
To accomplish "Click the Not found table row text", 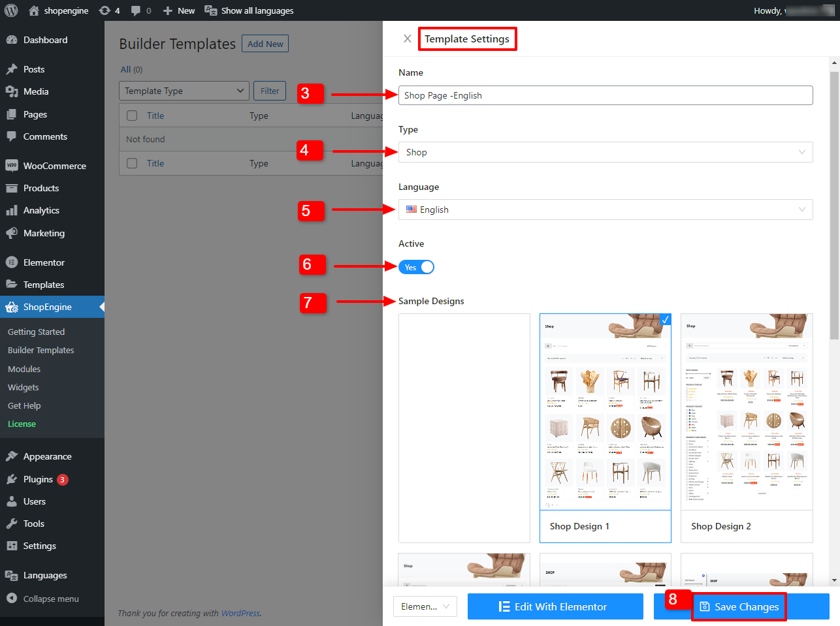I will point(146,139).
